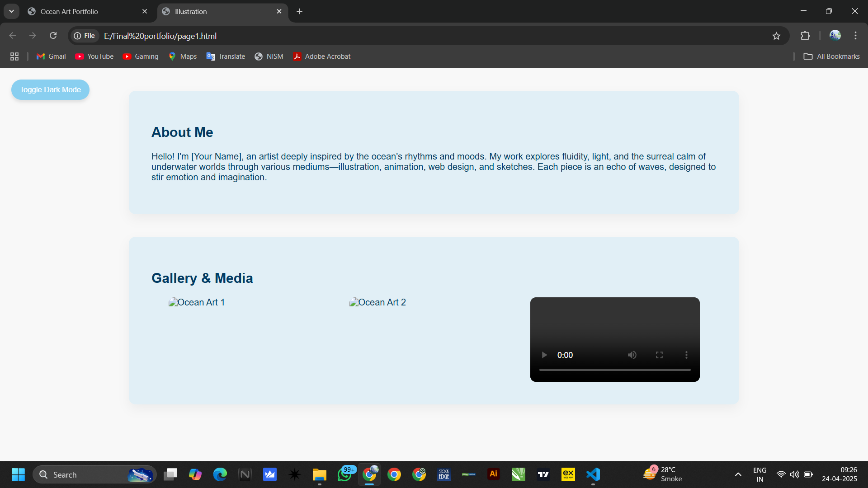The width and height of the screenshot is (868, 488).
Task: Open the clock and date panel
Action: coord(840,474)
